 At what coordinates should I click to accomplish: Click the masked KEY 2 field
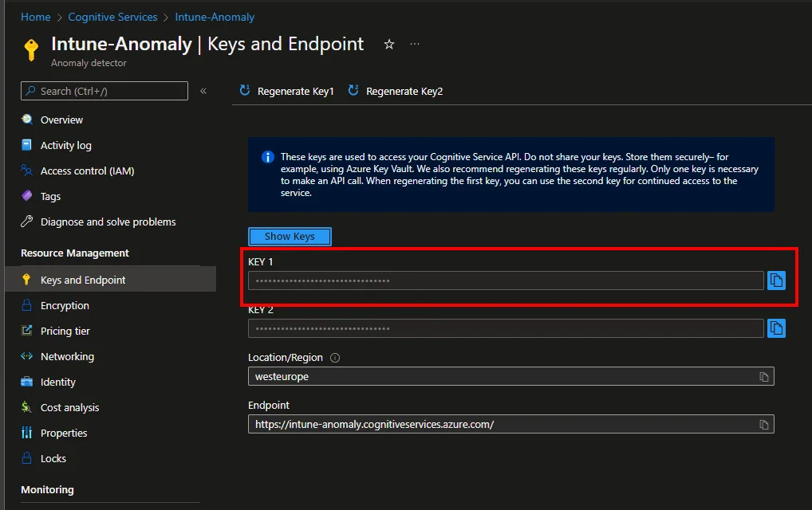[506, 328]
